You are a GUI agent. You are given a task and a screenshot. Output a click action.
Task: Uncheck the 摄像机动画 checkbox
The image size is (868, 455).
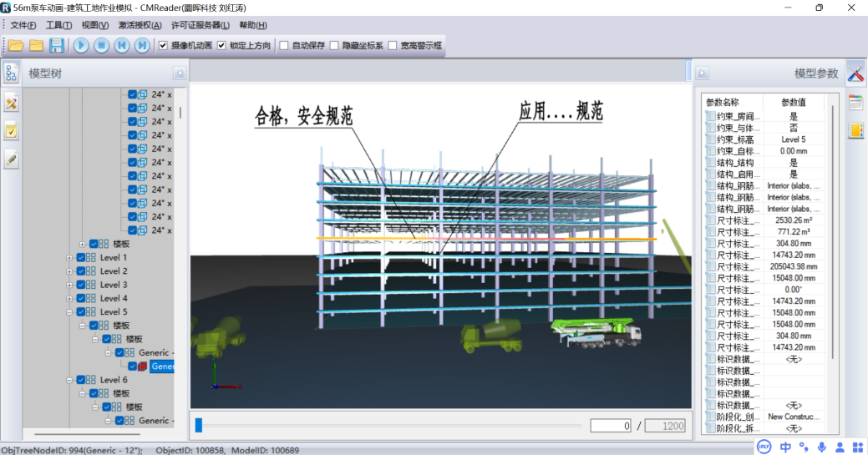163,45
